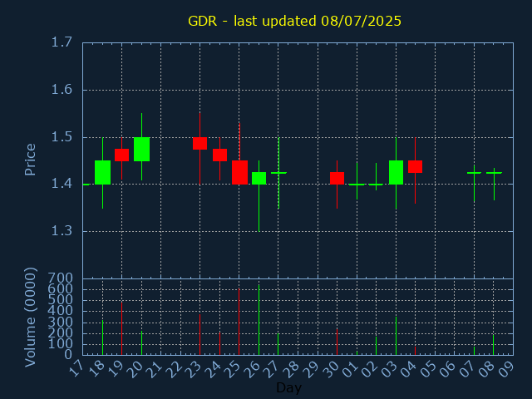The height and width of the screenshot is (399, 532).
Task: Click the green volume bar for day 02
Action: [x=376, y=346]
